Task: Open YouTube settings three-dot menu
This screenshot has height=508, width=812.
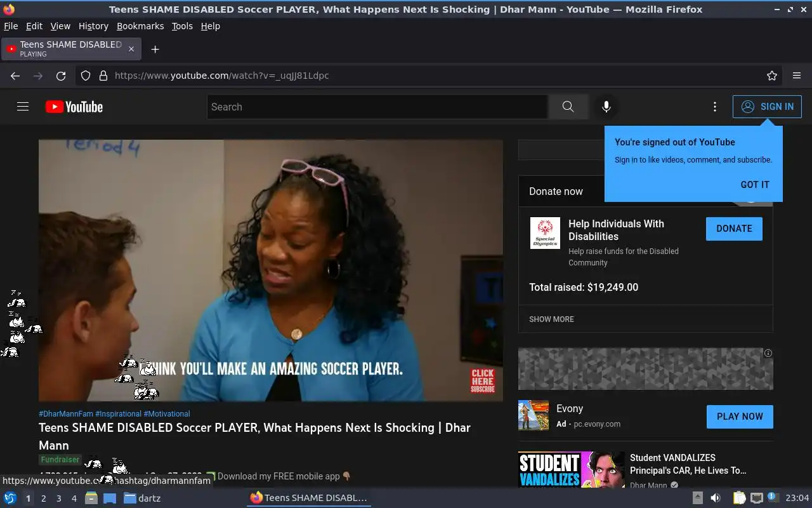Action: coord(715,107)
